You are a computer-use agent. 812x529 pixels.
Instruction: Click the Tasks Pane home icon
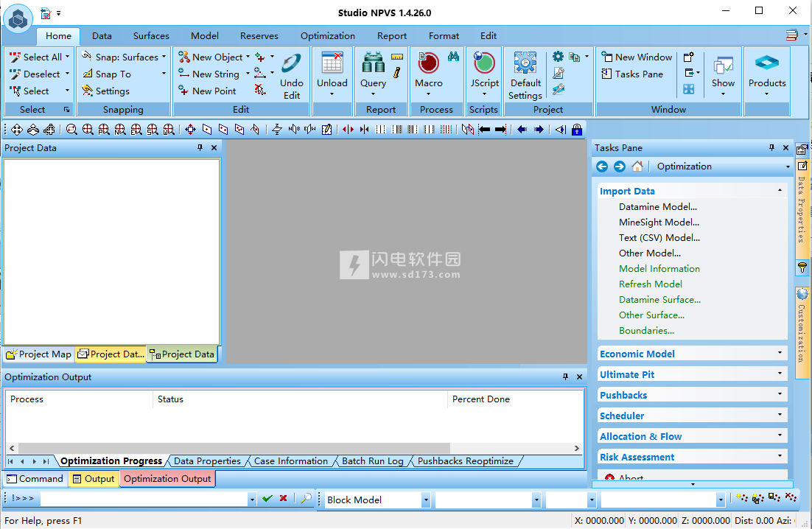[637, 167]
